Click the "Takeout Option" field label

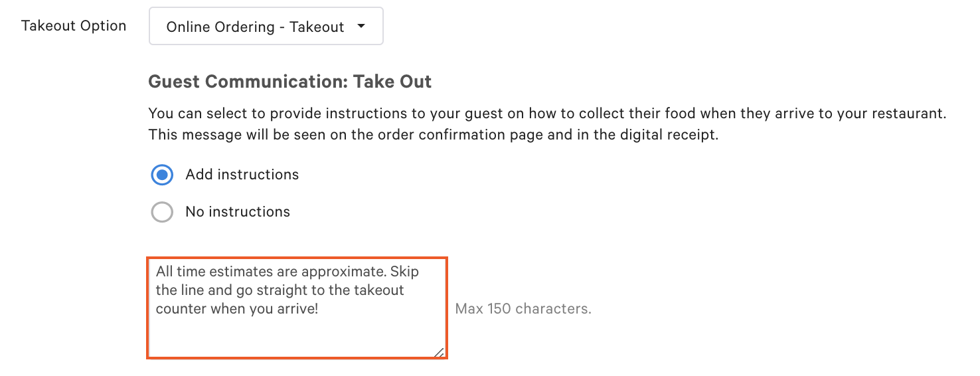74,26
